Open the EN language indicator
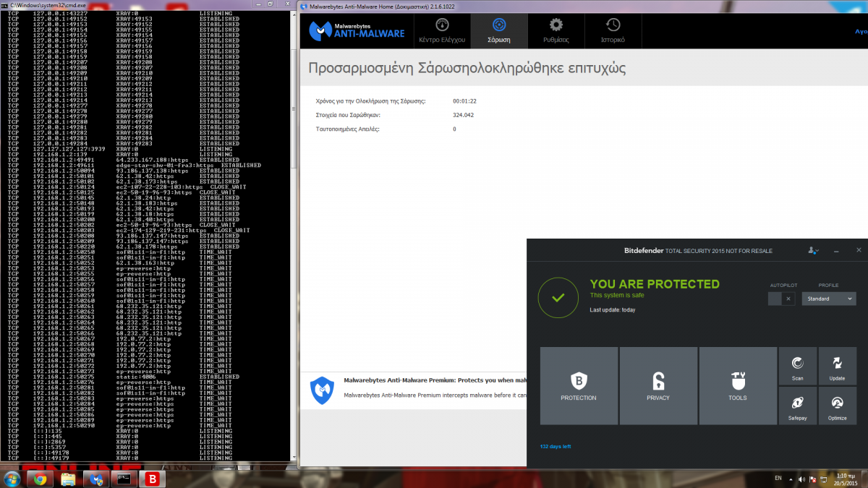 [778, 479]
